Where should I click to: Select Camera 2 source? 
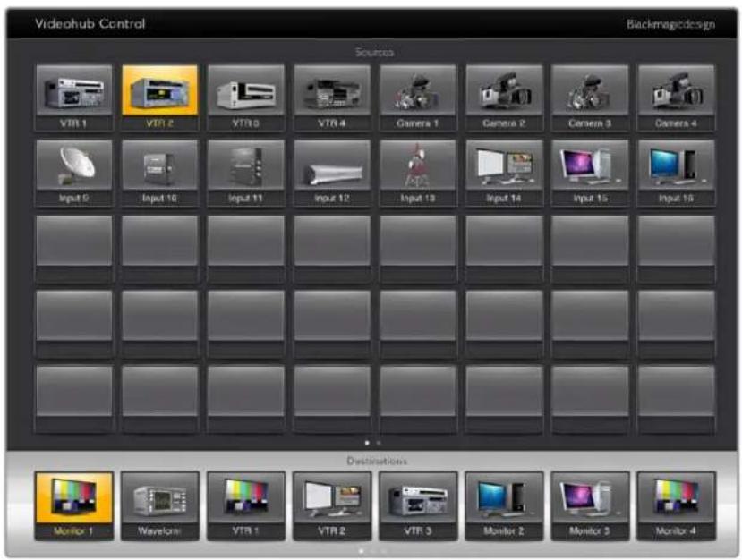pyautogui.click(x=504, y=98)
